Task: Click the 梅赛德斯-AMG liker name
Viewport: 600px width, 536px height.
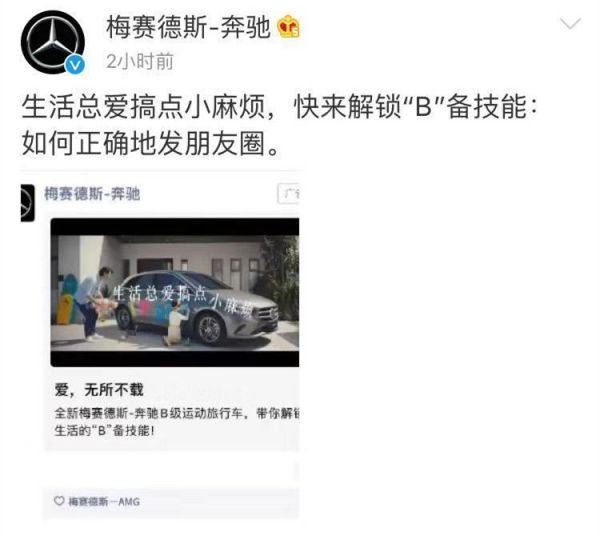Action: (104, 501)
